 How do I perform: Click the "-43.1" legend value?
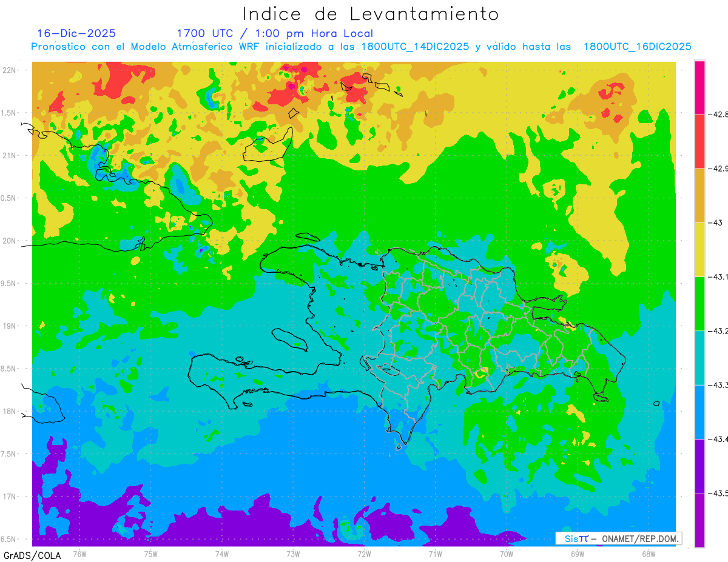pyautogui.click(x=718, y=276)
